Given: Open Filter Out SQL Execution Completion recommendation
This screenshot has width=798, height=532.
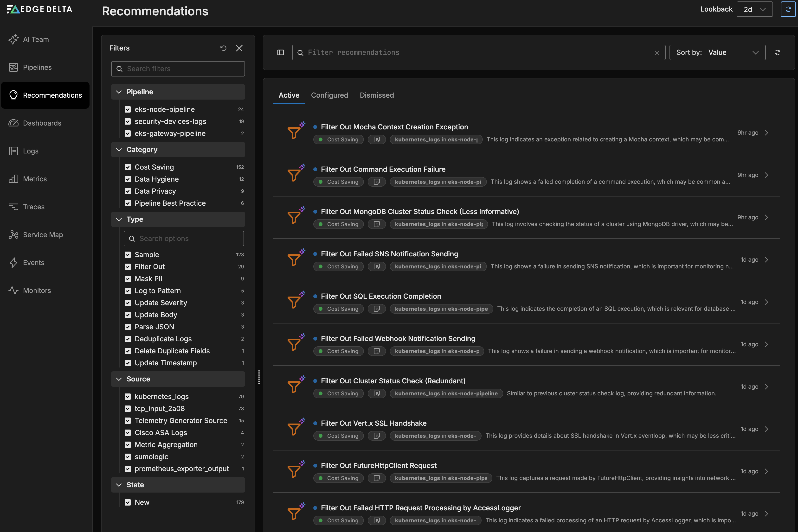Looking at the screenshot, I should pyautogui.click(x=380, y=296).
